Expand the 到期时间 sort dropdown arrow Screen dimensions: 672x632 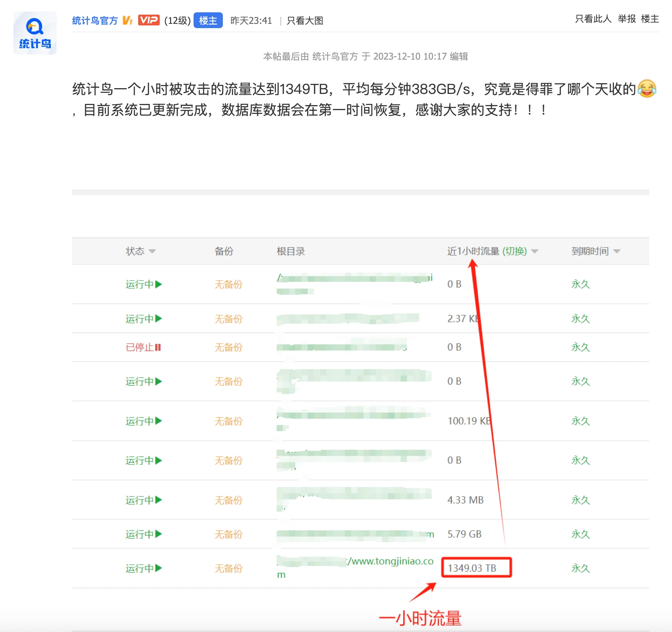(x=617, y=251)
